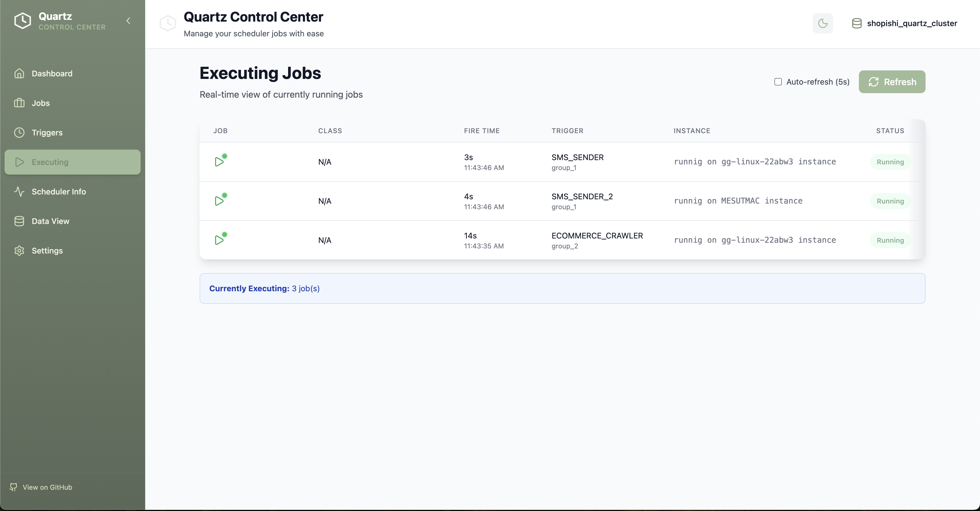Open Settings using the gear icon
This screenshot has width=980, height=511.
[19, 251]
